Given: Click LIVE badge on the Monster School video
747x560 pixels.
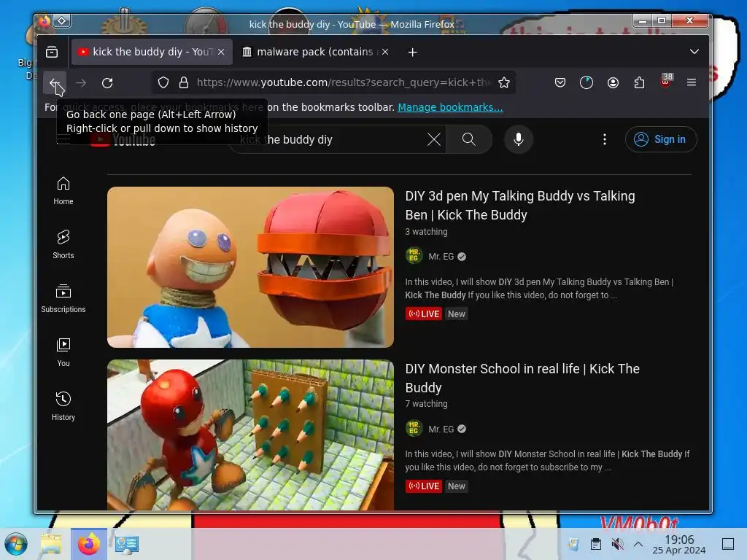Looking at the screenshot, I should click(424, 486).
